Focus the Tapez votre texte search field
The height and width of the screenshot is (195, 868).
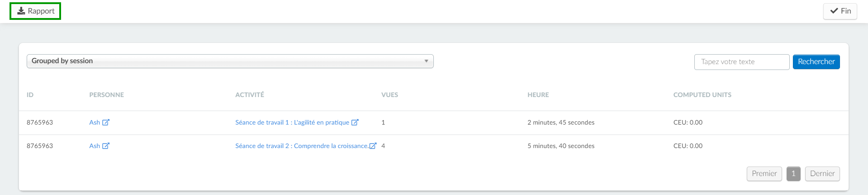742,62
